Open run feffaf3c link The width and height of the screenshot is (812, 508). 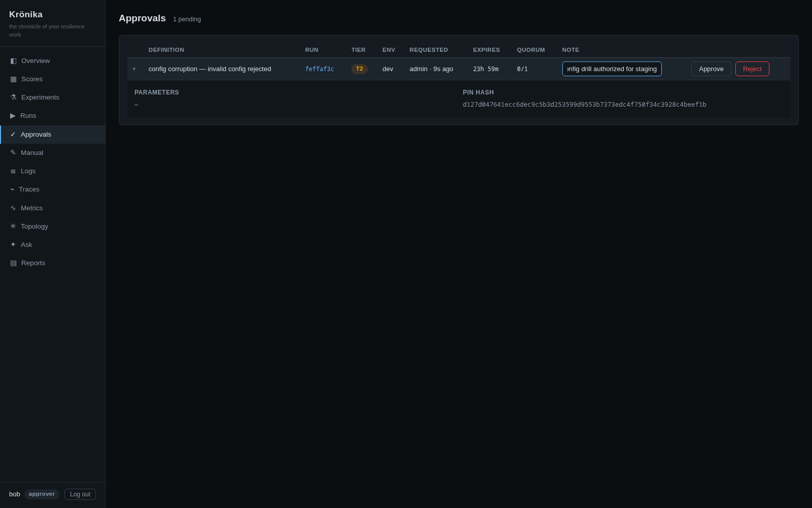(x=320, y=69)
